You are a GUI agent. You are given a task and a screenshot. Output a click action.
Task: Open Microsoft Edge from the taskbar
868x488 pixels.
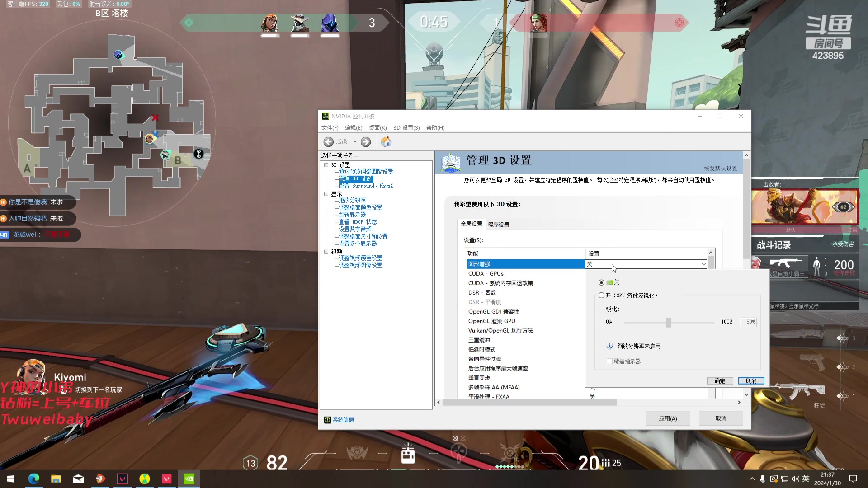click(34, 479)
